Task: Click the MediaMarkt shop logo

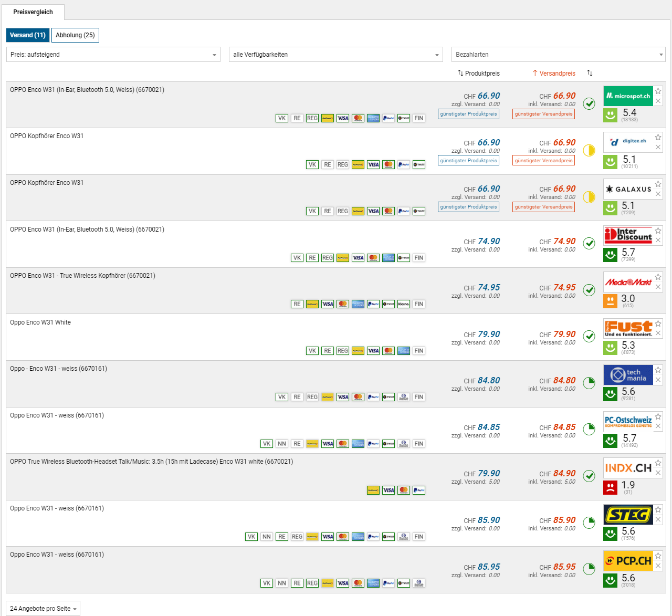Action: click(628, 282)
